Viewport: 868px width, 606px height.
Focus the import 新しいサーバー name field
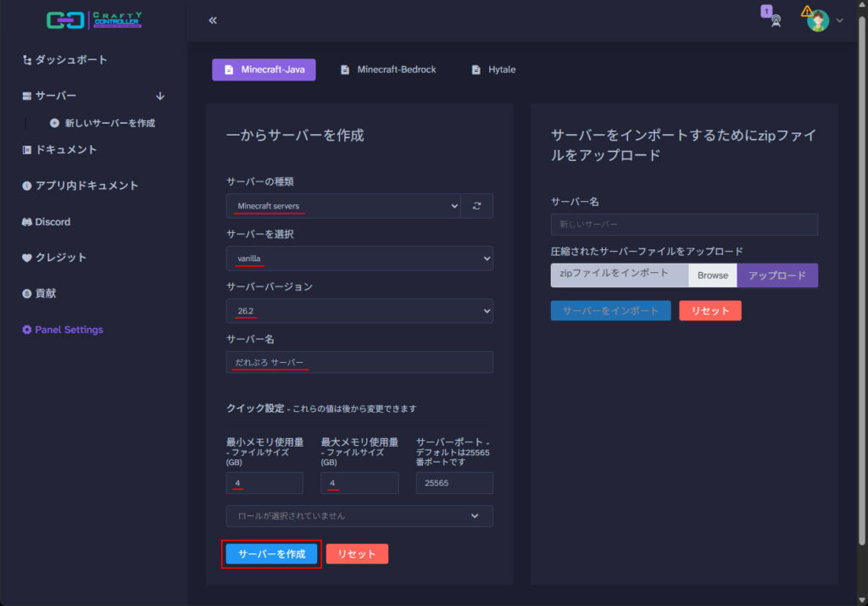[684, 225]
